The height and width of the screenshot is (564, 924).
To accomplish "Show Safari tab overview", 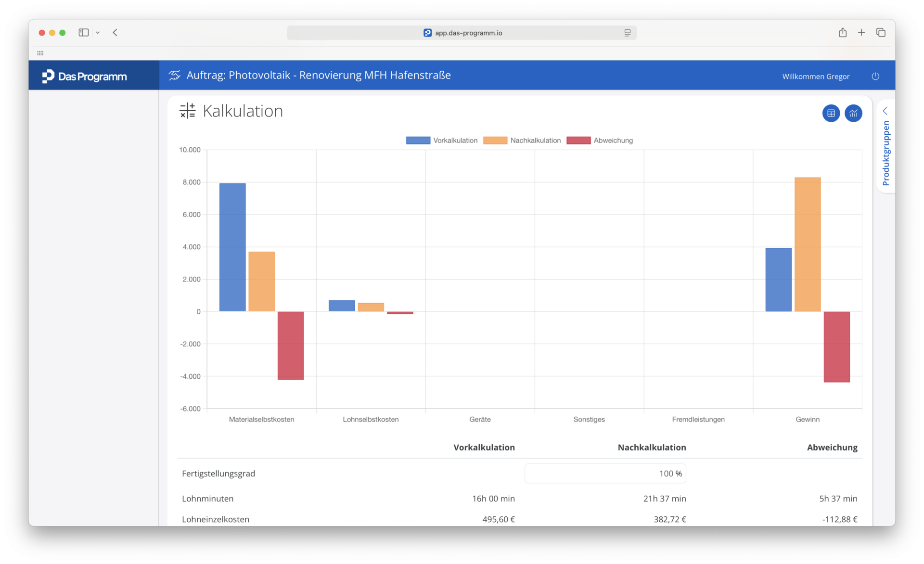I will click(881, 33).
